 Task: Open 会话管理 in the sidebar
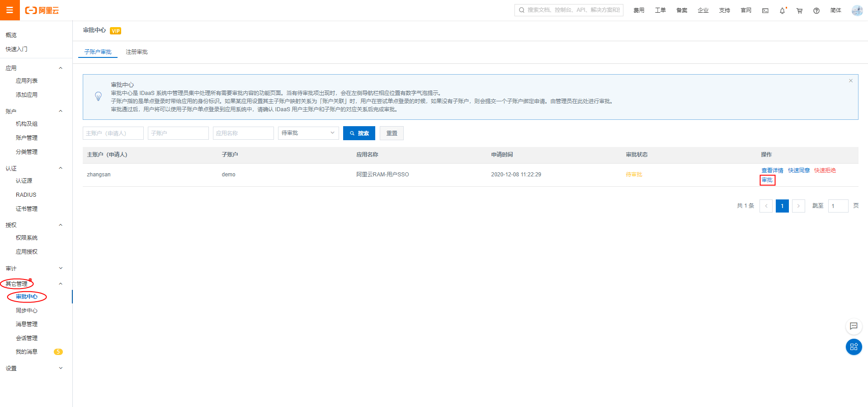[27, 338]
